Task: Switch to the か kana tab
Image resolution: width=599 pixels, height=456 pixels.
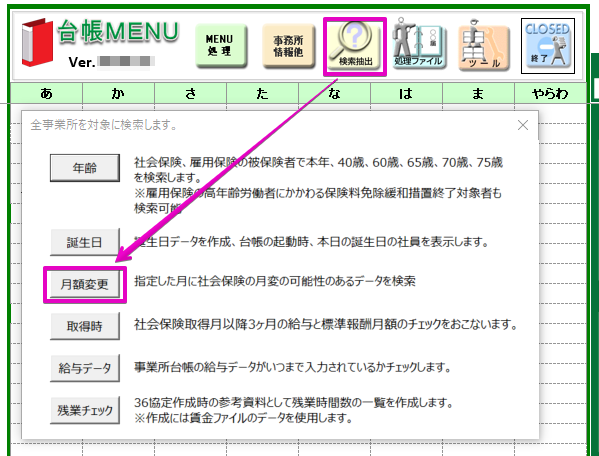Action: point(118,93)
